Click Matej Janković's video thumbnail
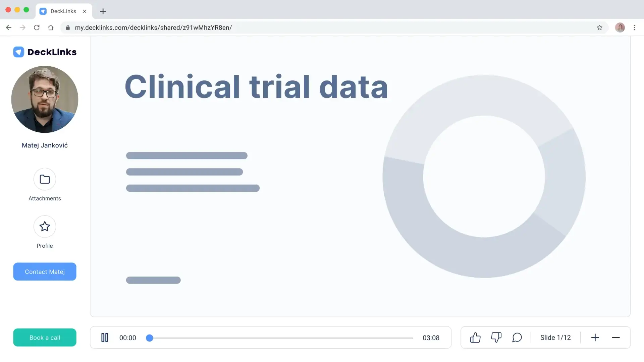Screen dimensions: 644x362 45,99
